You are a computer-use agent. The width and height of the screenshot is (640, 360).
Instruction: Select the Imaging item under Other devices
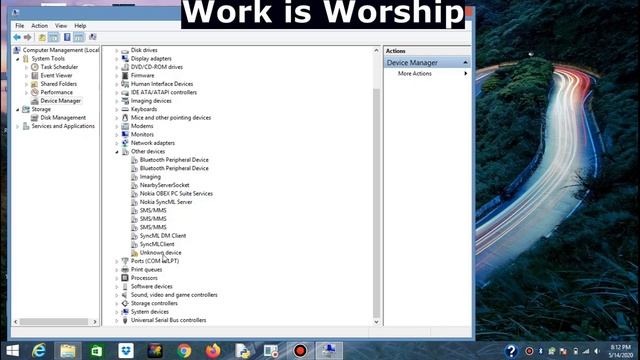click(150, 177)
